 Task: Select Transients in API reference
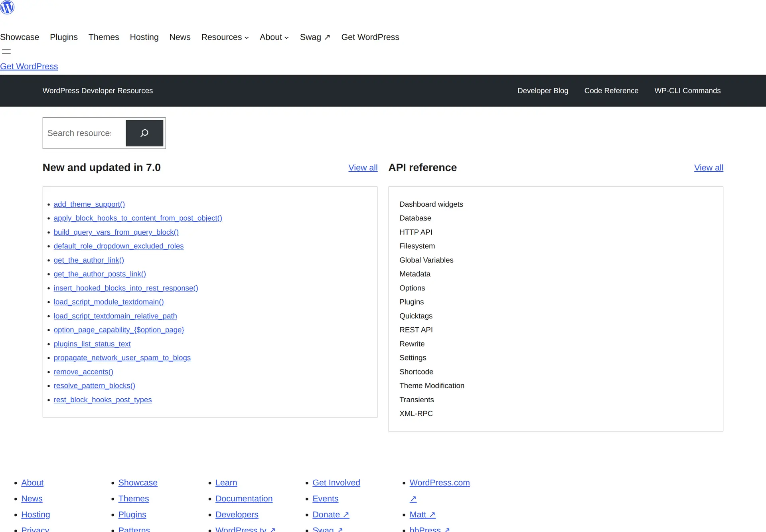[417, 400]
